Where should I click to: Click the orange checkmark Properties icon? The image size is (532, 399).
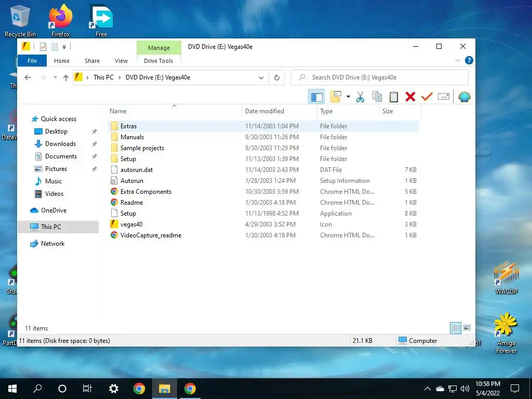[x=427, y=97]
